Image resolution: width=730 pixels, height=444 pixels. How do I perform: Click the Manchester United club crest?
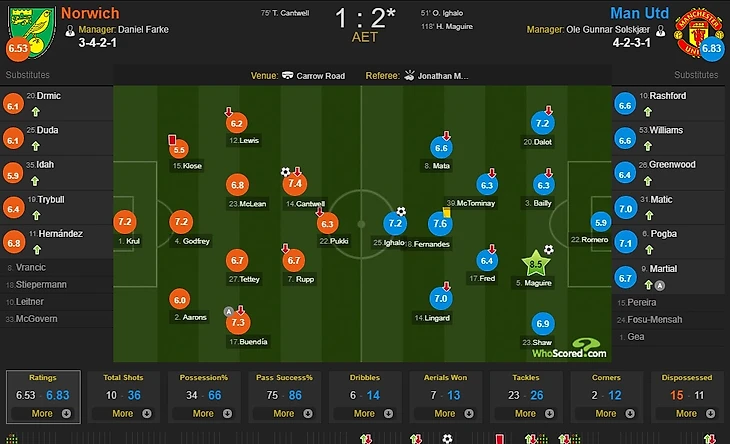tap(701, 27)
